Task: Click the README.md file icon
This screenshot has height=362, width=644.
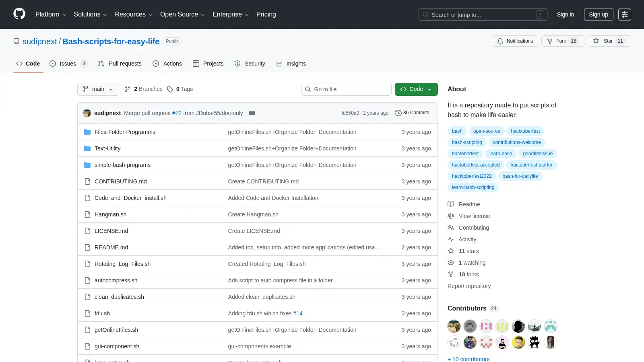Action: (x=87, y=247)
